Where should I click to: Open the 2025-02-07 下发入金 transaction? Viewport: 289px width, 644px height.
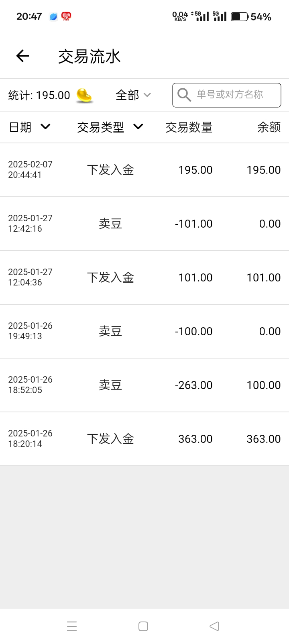pyautogui.click(x=144, y=170)
